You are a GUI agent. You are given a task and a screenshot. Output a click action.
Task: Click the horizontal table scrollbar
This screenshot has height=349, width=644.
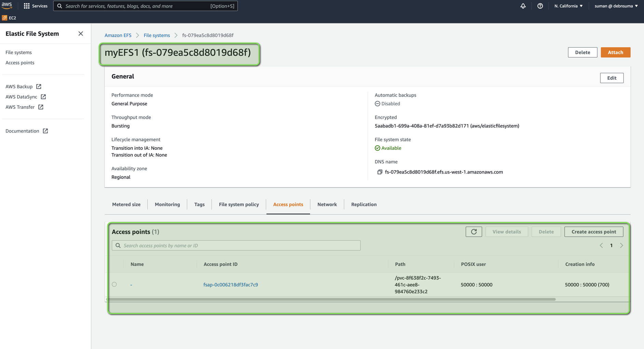pyautogui.click(x=331, y=299)
